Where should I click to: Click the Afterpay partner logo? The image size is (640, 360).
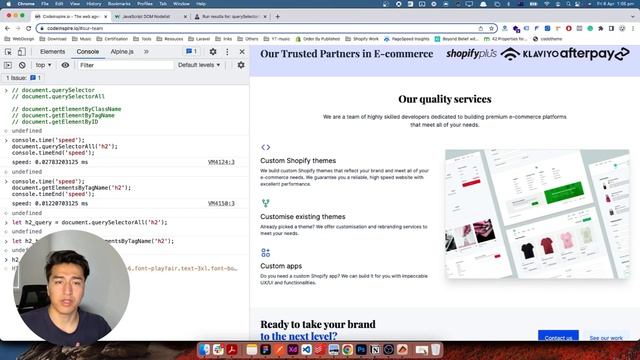594,53
